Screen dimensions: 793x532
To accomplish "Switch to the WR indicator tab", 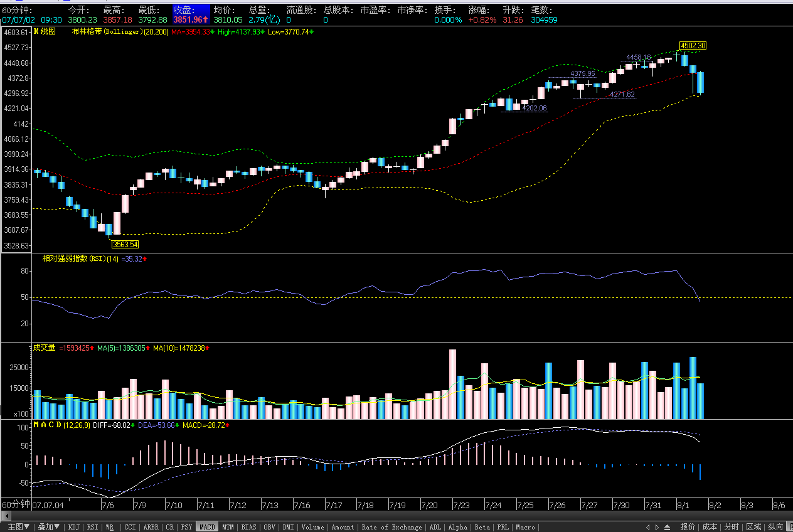I will [110, 528].
